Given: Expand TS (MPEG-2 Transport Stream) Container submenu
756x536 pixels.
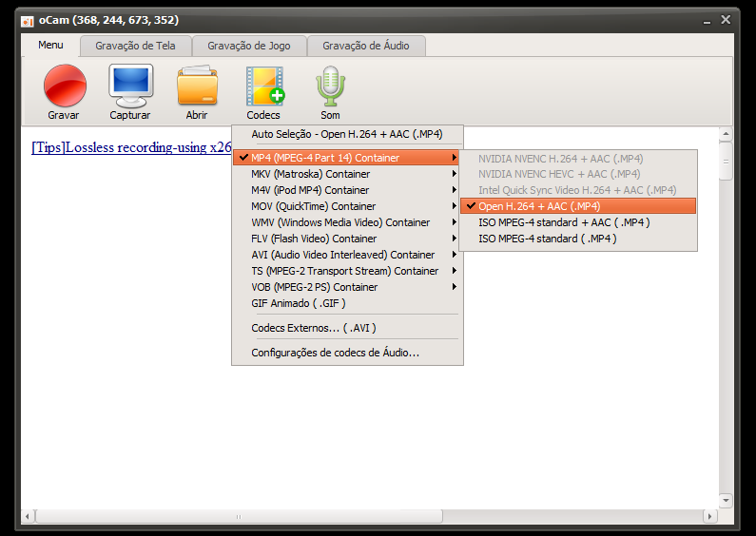Looking at the screenshot, I should click(347, 271).
